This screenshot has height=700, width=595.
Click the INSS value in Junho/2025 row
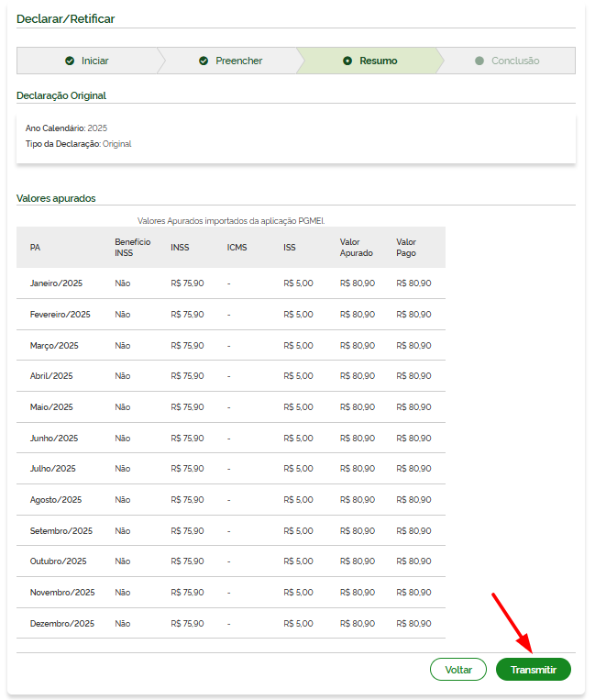pyautogui.click(x=187, y=438)
